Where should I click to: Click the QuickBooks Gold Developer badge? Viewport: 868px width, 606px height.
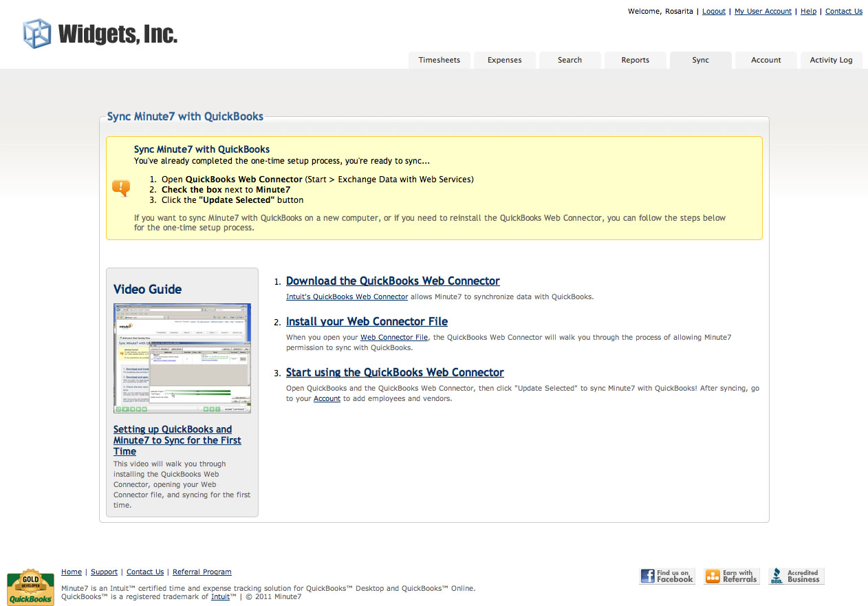tap(30, 587)
